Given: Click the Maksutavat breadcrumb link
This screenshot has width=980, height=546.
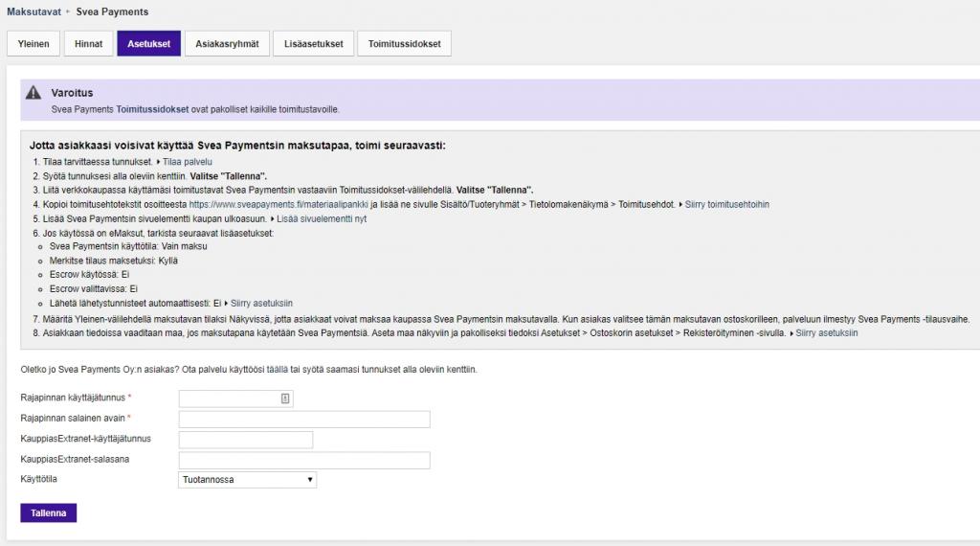Looking at the screenshot, I should [33, 11].
